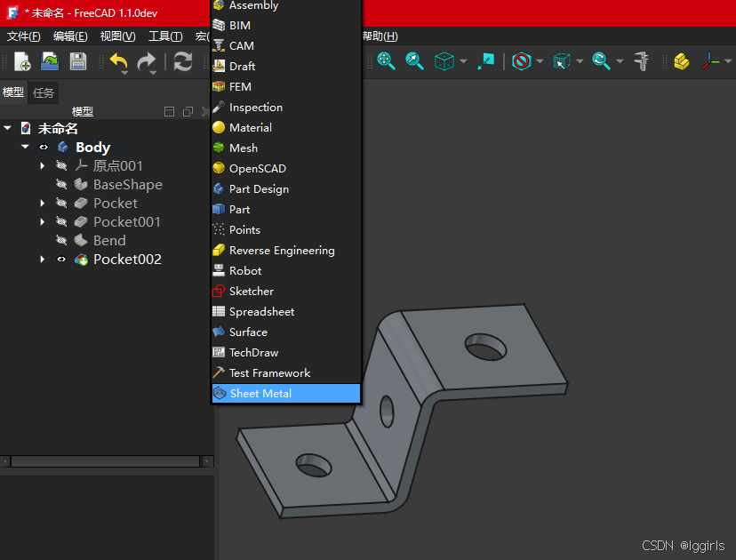Click the Body icon in model tree
The width and height of the screenshot is (736, 560).
(x=62, y=148)
